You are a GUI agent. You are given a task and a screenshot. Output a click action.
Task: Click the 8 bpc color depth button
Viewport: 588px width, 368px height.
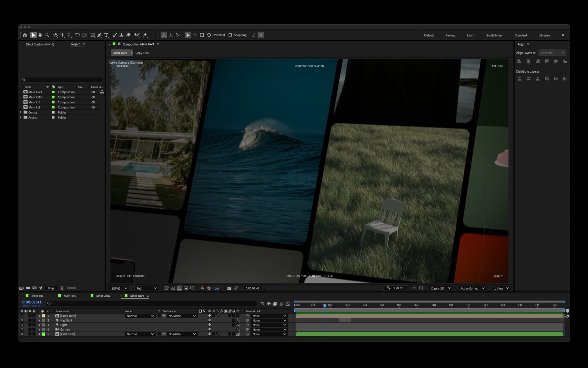tap(51, 288)
